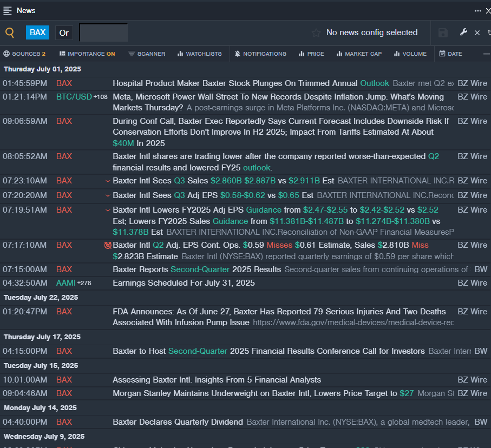Open the three-dot options menu
Screen dimensions: 491x448
[477, 11]
